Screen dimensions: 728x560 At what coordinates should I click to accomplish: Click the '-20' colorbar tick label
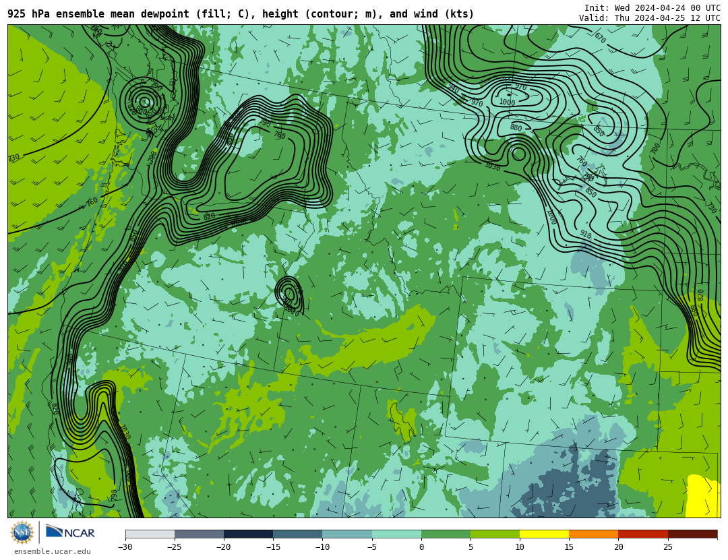[224, 547]
